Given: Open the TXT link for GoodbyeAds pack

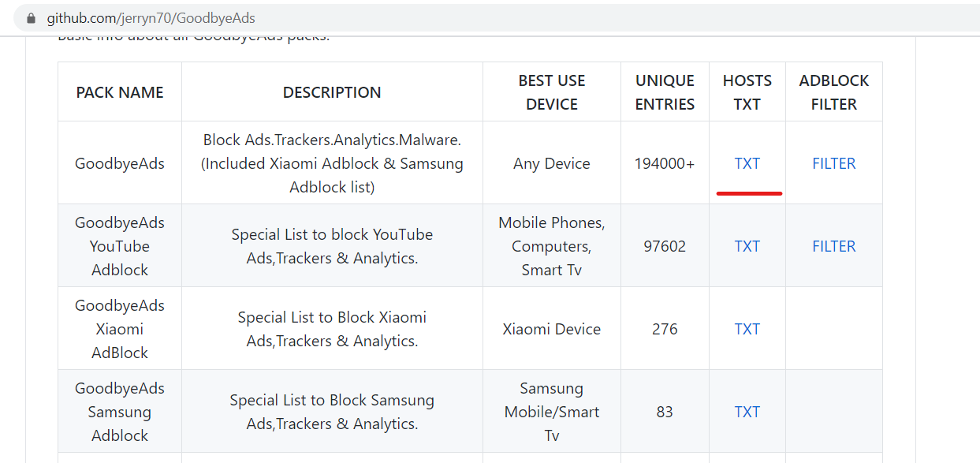Looking at the screenshot, I should point(747,163).
